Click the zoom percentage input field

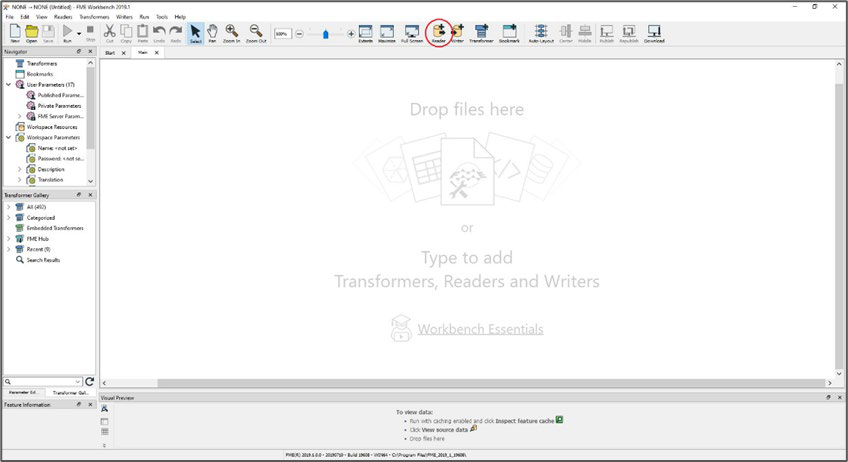[x=282, y=34]
